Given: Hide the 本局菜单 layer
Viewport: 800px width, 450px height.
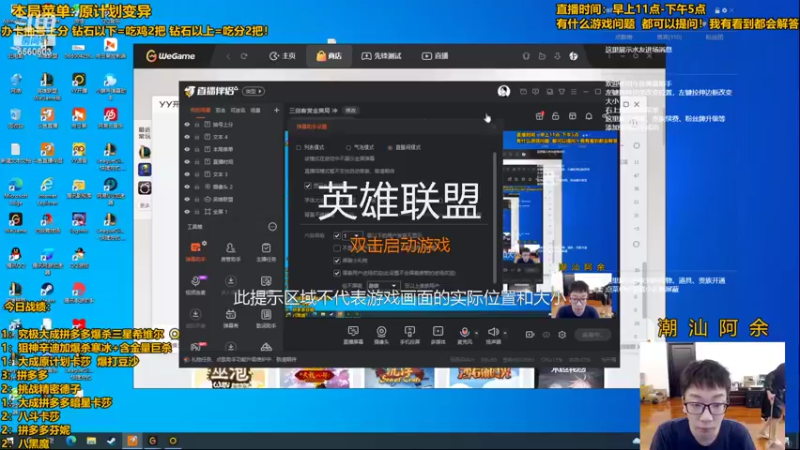Looking at the screenshot, I should (187, 149).
